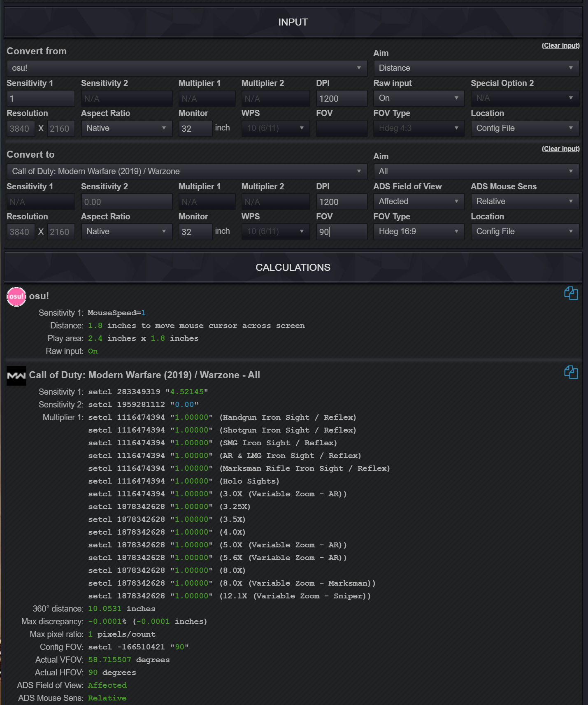Image resolution: width=588 pixels, height=705 pixels.
Task: Open the ADS Mouse Sens Relative dropdown
Action: pyautogui.click(x=525, y=201)
